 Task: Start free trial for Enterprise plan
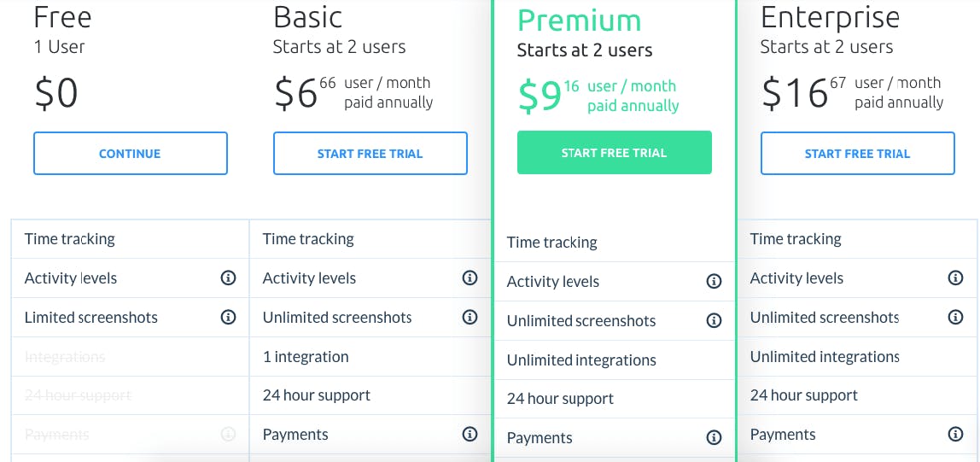point(857,154)
